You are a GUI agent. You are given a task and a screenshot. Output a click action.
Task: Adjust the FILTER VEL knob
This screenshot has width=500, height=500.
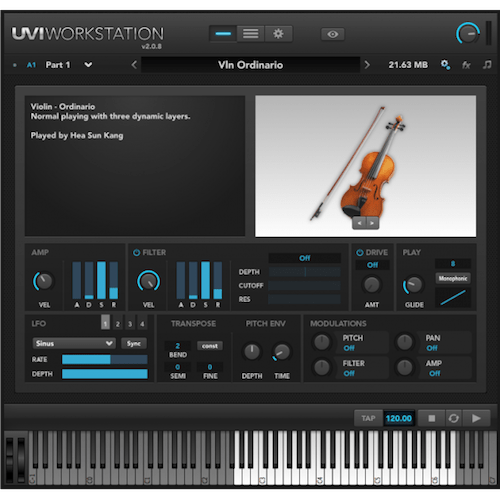(149, 281)
